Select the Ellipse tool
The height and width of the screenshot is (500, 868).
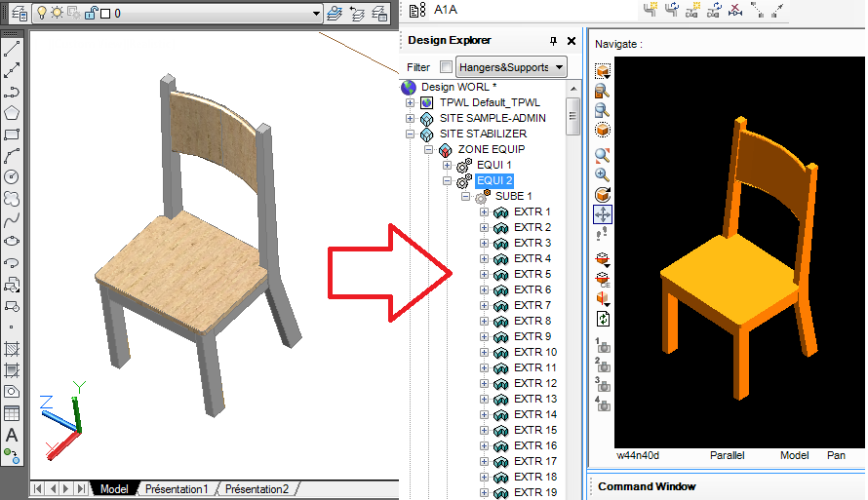click(x=12, y=241)
